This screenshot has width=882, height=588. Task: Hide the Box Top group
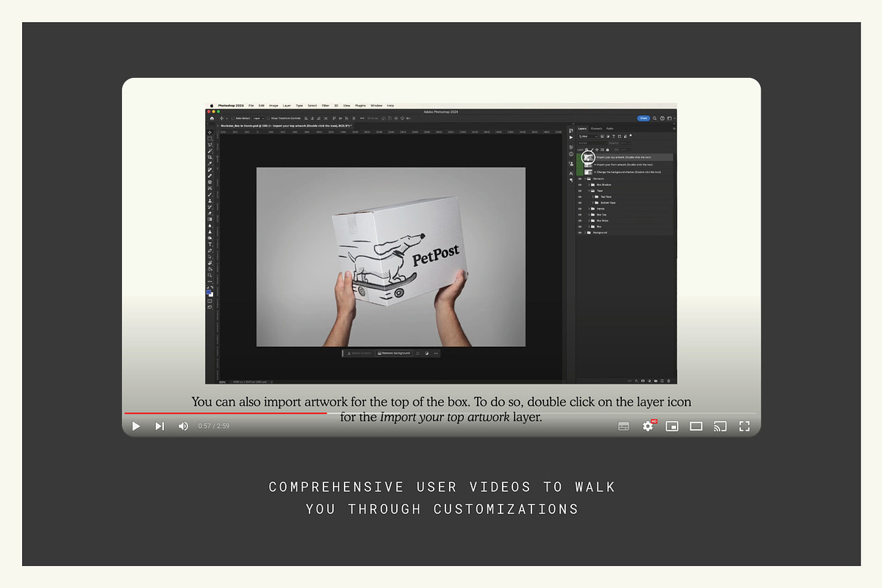(580, 215)
